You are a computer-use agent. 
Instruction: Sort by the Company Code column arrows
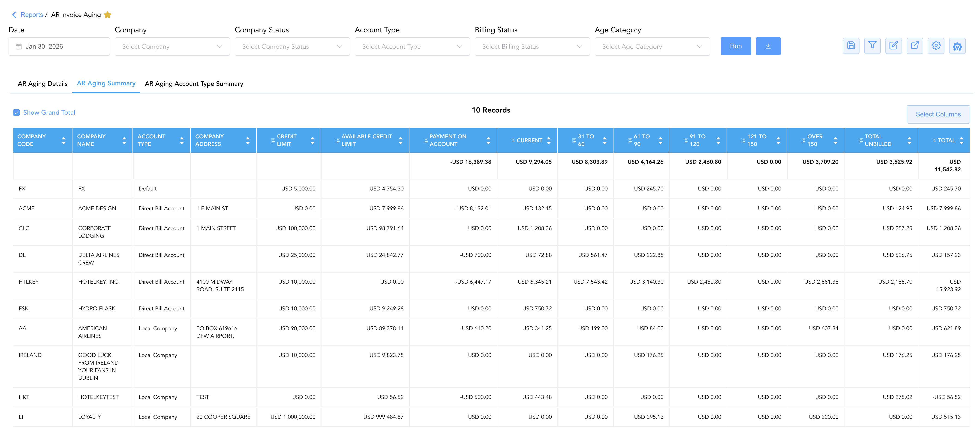63,141
